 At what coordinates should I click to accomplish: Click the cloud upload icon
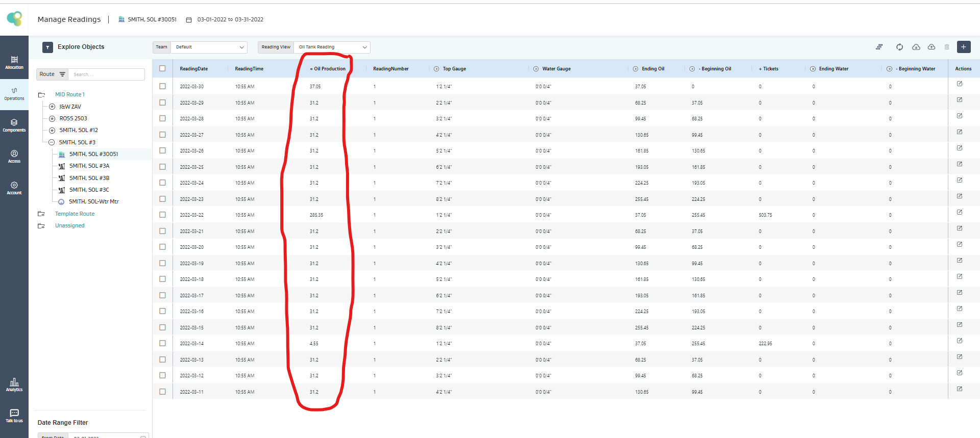pos(932,47)
